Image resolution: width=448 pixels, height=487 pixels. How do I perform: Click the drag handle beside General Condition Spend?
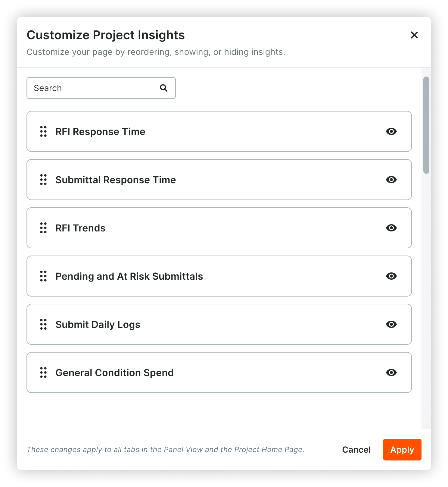43,372
